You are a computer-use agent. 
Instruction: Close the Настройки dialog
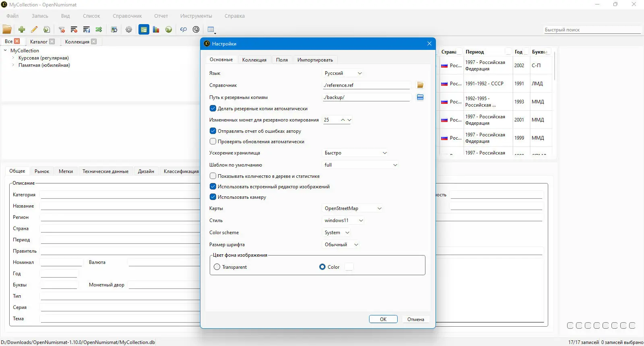(x=429, y=43)
